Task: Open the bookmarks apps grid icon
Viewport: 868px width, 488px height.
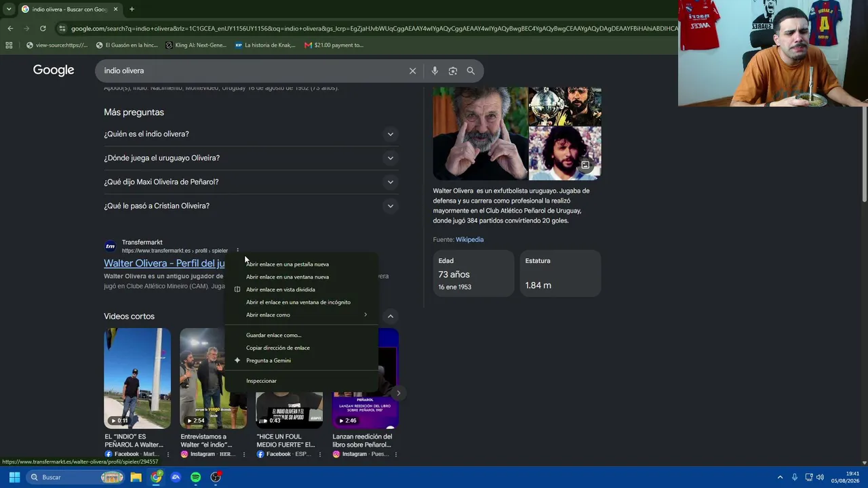Action: (x=9, y=45)
